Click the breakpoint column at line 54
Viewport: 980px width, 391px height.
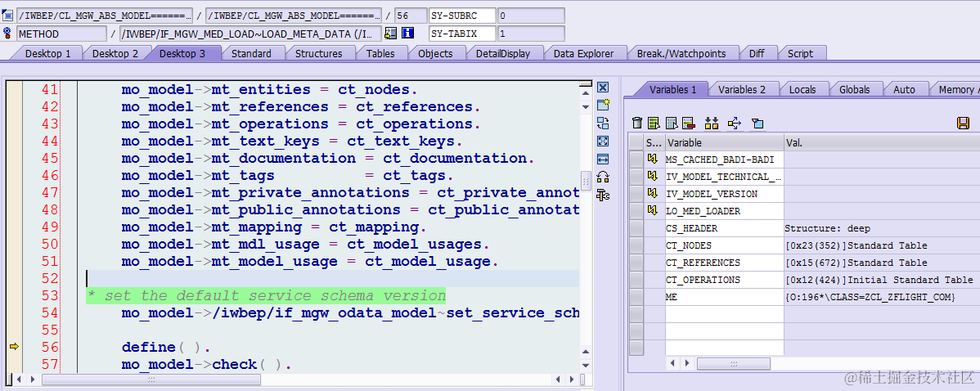pos(15,312)
